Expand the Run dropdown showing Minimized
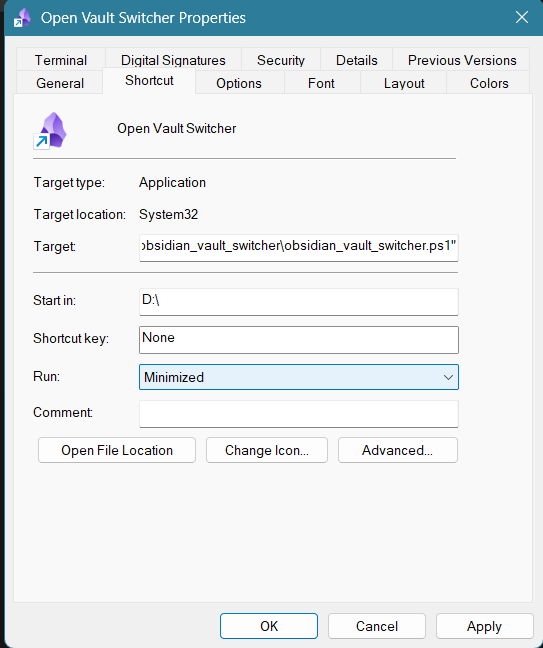543x648 pixels. click(x=299, y=377)
